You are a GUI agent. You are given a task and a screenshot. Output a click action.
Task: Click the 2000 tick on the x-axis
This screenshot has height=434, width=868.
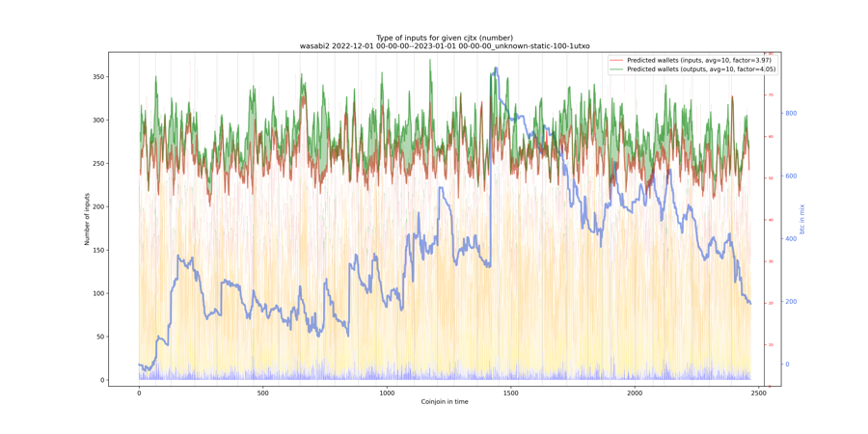tap(635, 393)
